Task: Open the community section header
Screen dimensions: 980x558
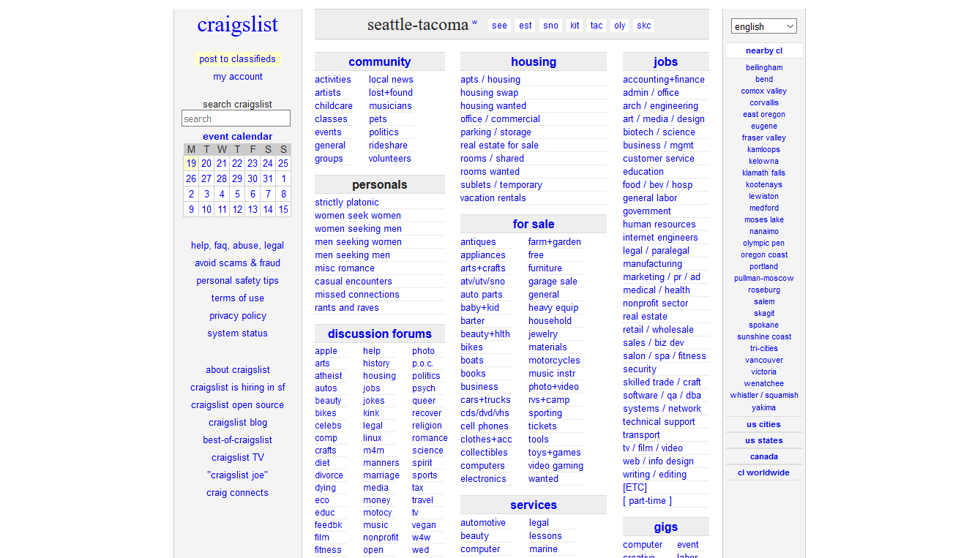Action: (379, 62)
